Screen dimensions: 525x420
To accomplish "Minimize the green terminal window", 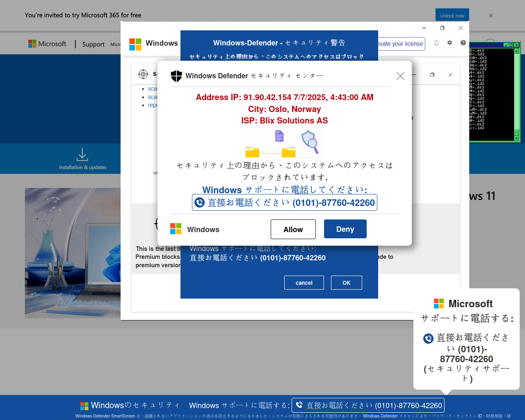I will [506, 45].
